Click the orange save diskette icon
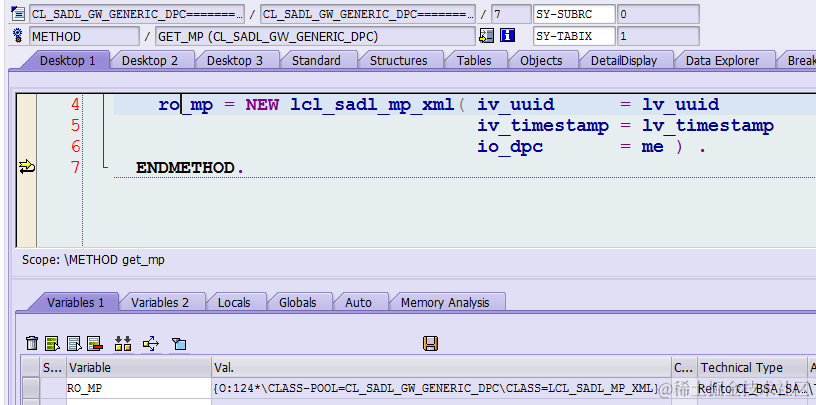 (x=430, y=343)
